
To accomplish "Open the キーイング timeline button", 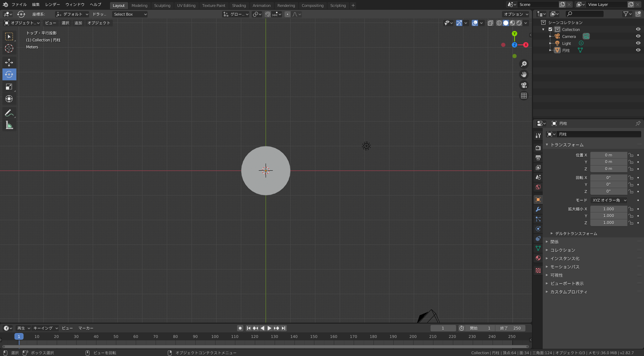I will click(x=46, y=328).
